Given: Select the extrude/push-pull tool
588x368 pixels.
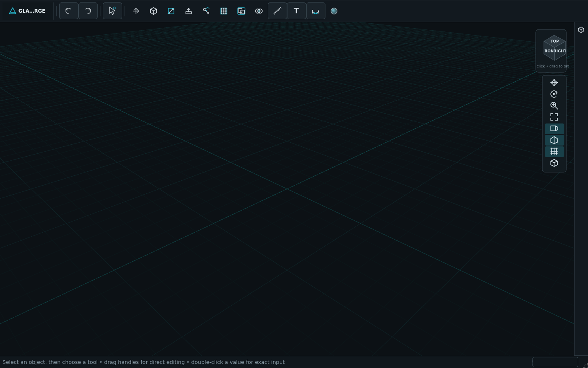Looking at the screenshot, I should tap(189, 11).
